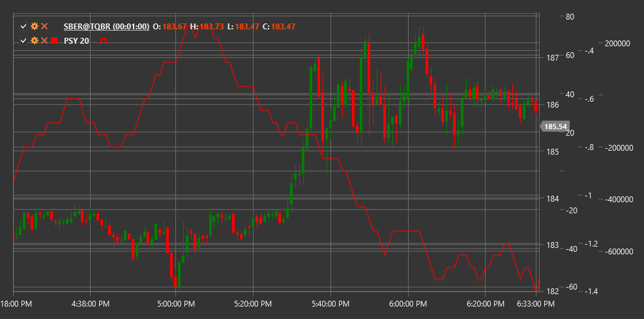Click the -400000 volume axis label
Image resolution: width=644 pixels, height=319 pixels.
tap(619, 200)
